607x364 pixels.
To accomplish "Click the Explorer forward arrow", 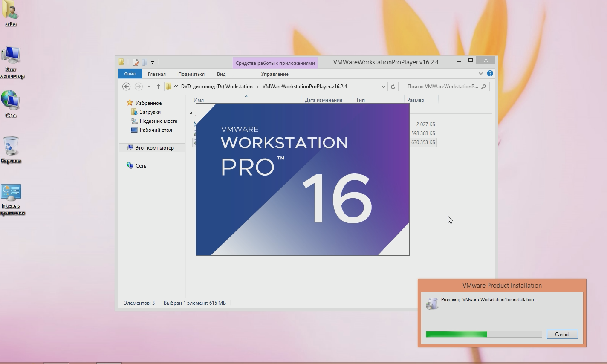I will point(139,87).
